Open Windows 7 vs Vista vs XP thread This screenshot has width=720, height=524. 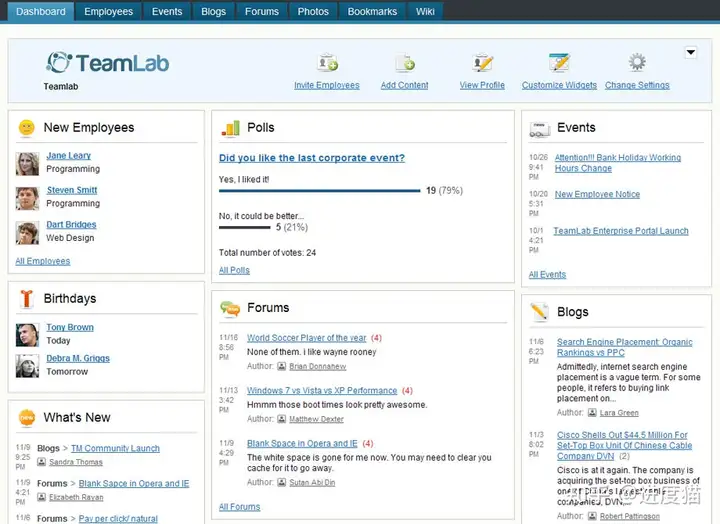tap(322, 391)
